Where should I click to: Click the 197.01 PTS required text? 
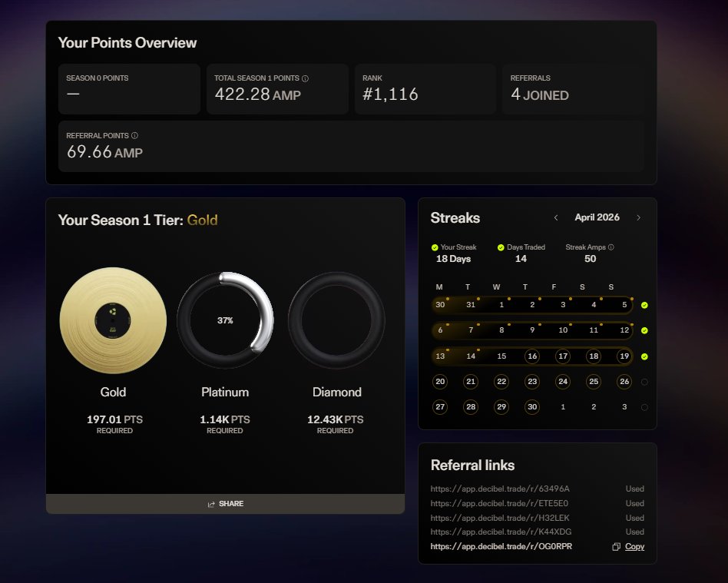click(x=114, y=424)
